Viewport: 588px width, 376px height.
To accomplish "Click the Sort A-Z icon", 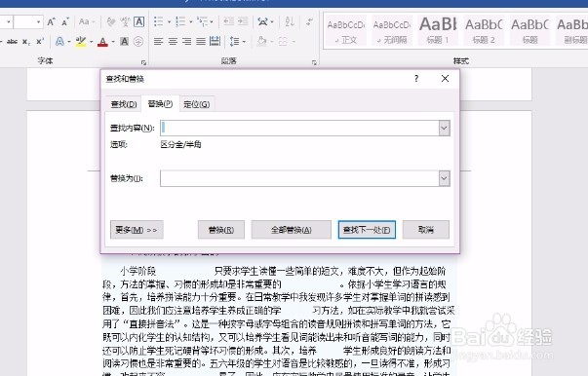I will (290, 21).
